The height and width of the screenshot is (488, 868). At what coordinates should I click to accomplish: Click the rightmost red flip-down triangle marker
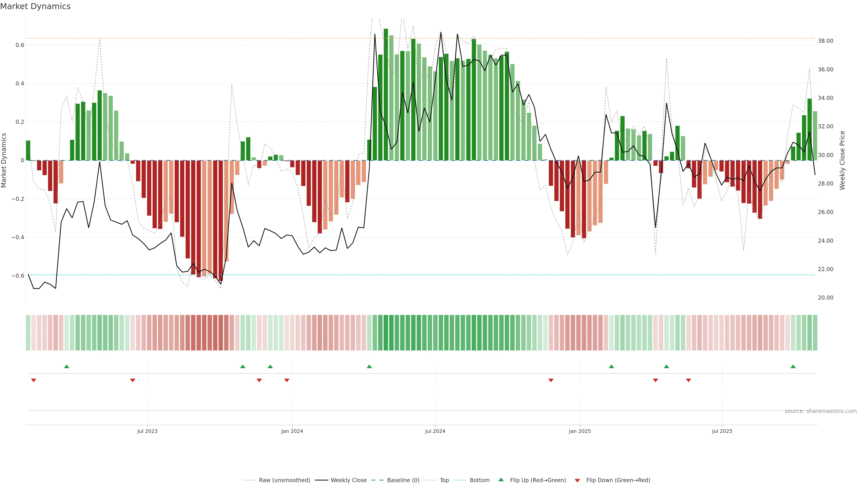pos(688,380)
